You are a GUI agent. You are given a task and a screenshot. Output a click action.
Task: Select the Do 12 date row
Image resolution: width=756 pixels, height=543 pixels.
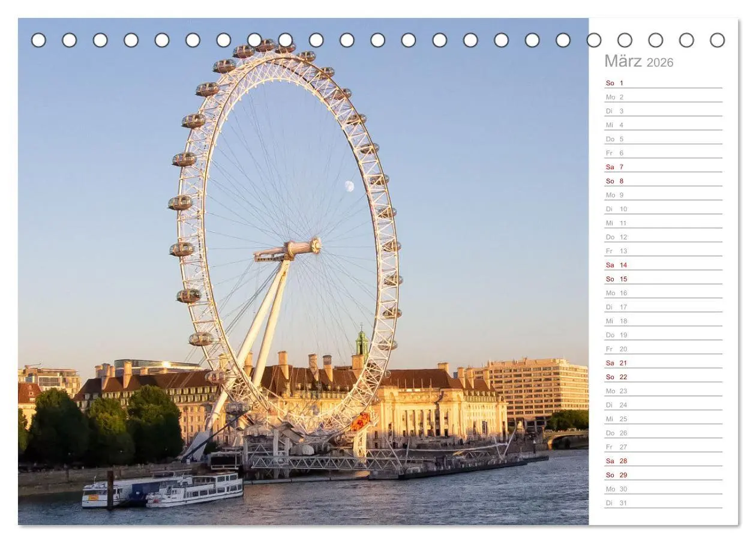tap(663, 236)
